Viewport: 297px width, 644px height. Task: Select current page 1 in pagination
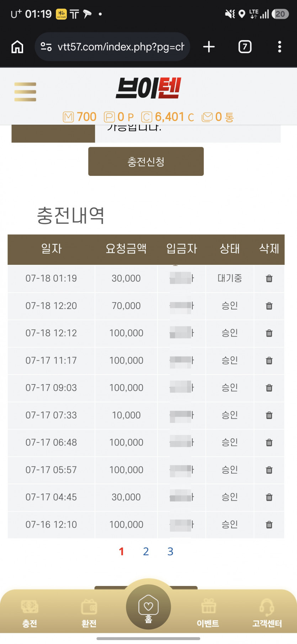click(121, 551)
